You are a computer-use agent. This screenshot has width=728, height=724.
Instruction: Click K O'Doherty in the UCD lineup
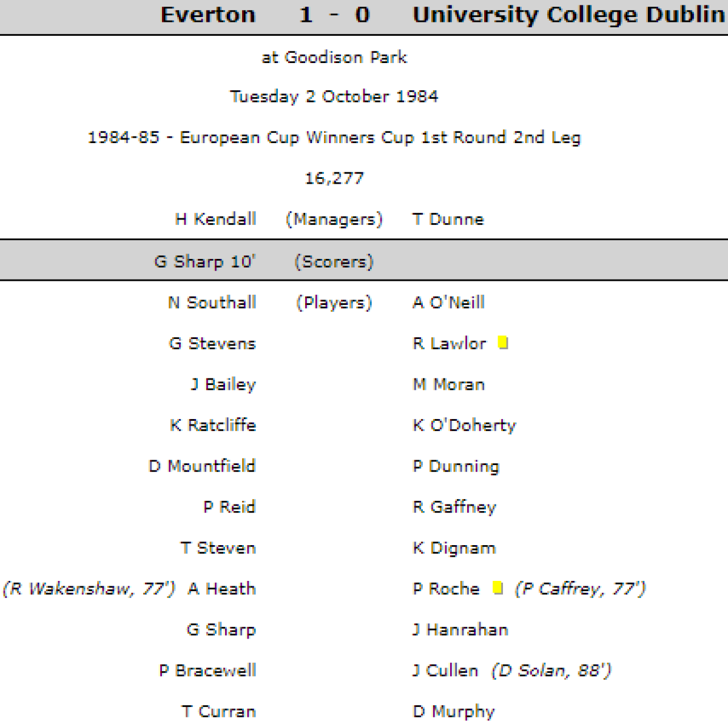[464, 425]
